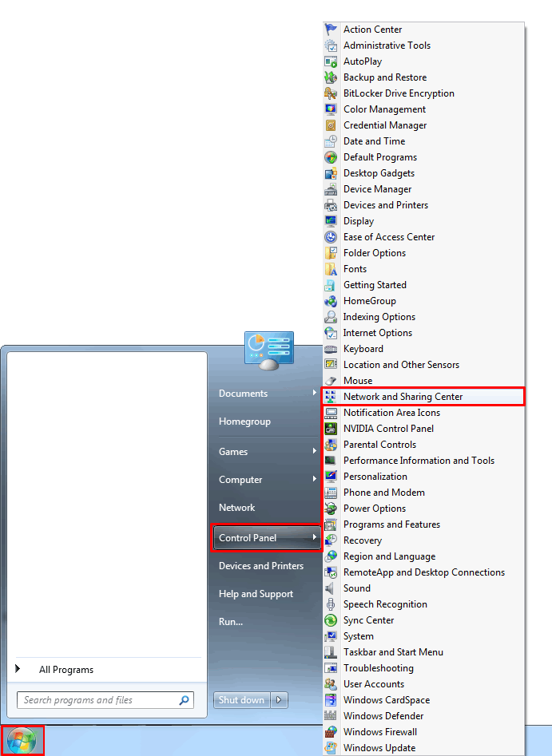Launch the Run... dialog
552x756 pixels.
click(231, 621)
